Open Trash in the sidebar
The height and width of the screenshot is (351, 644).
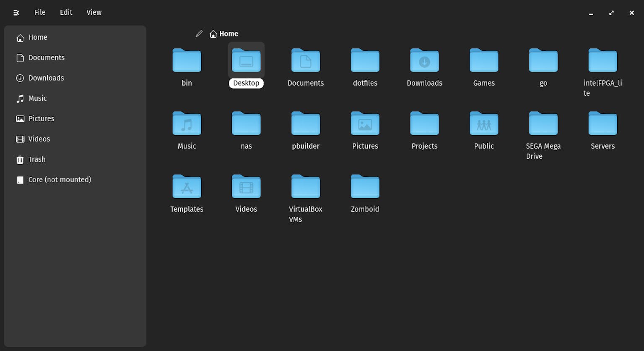pos(37,160)
